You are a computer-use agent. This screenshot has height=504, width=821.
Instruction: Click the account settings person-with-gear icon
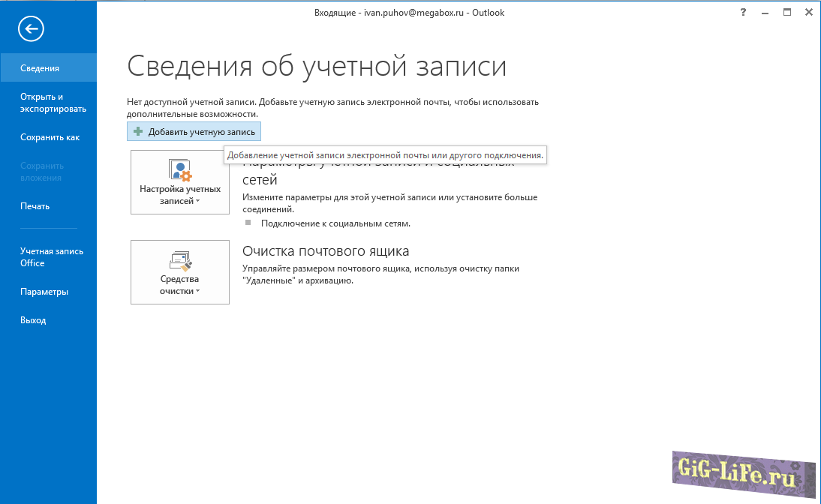click(180, 170)
